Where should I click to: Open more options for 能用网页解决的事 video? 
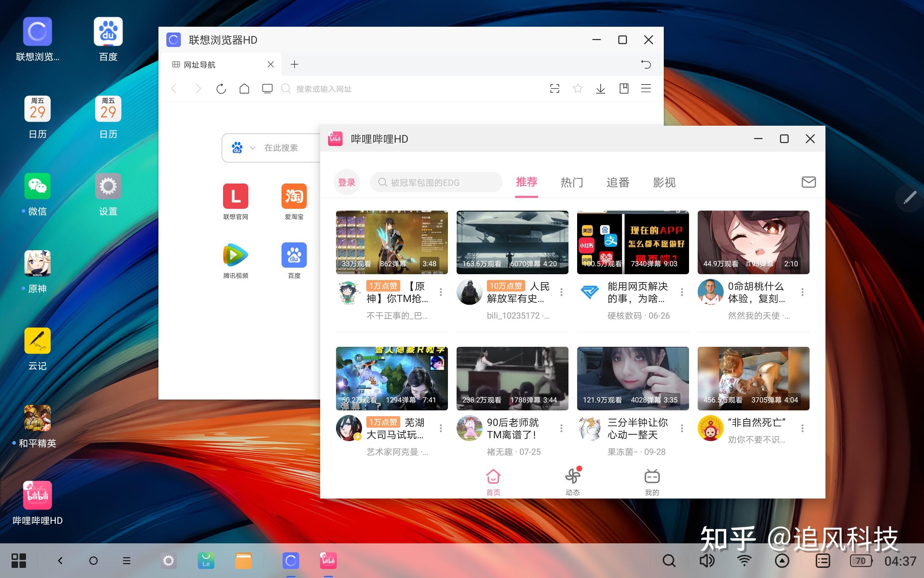point(682,292)
